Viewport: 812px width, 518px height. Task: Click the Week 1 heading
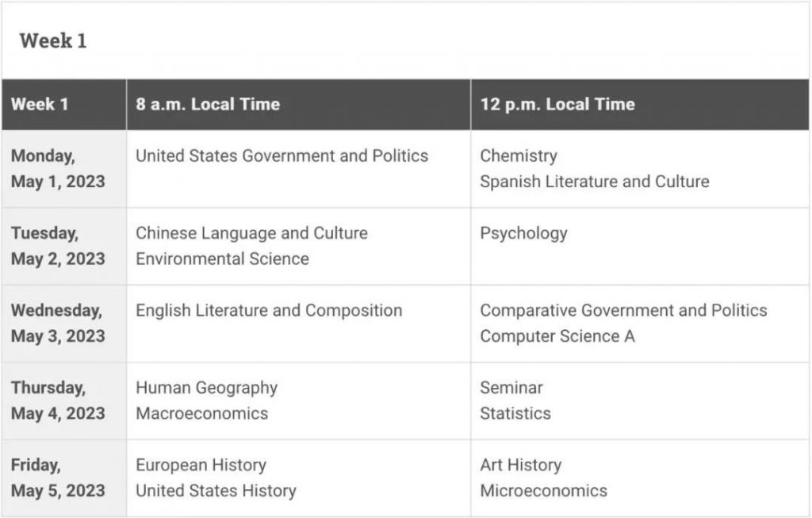[x=53, y=41]
